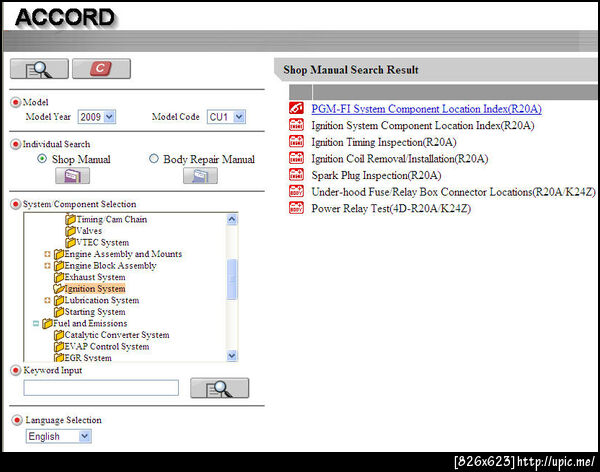Open Power Relay Test(4D-R20A/K24Z) result

click(391, 208)
